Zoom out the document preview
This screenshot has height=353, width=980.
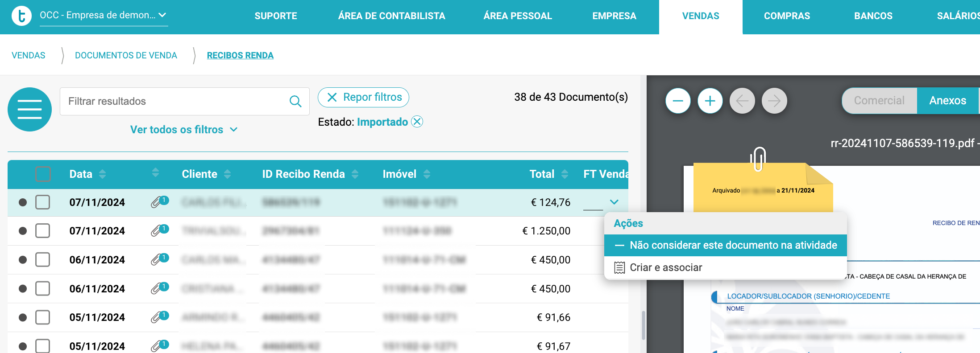click(678, 101)
